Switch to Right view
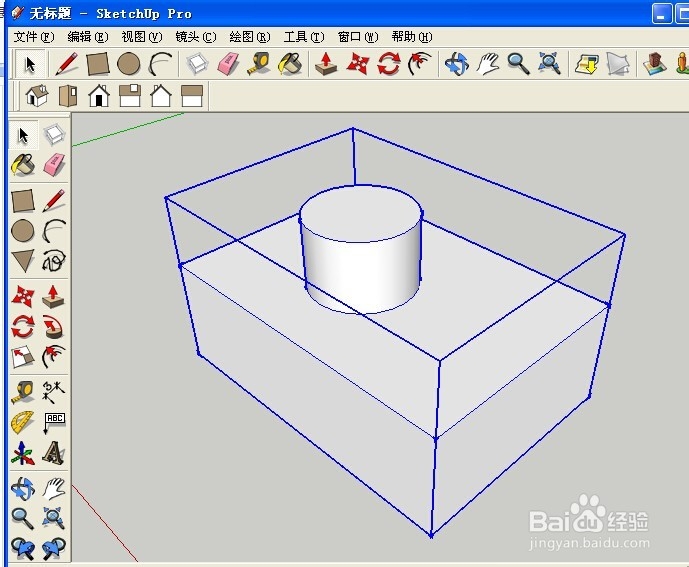Screen dimensions: 689x567 point(130,96)
